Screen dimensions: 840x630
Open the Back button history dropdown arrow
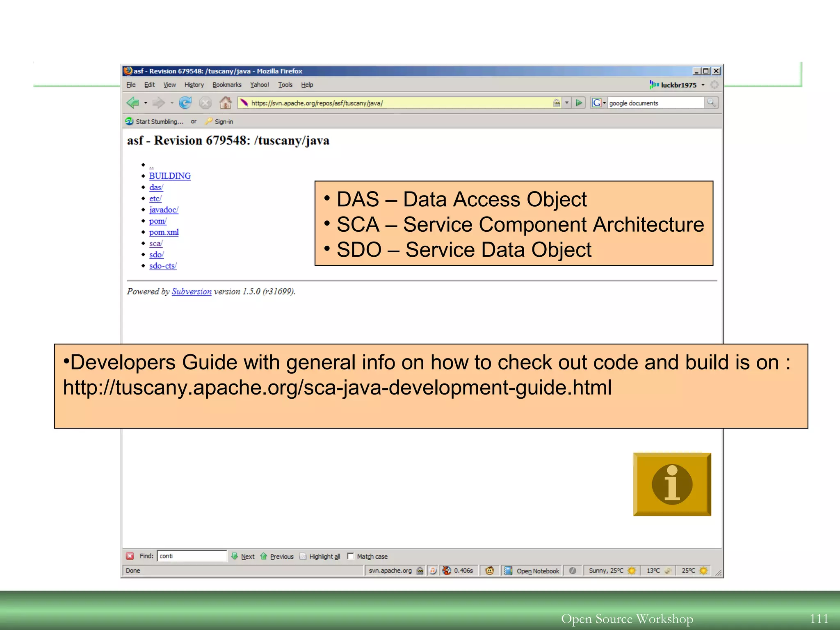tap(146, 103)
